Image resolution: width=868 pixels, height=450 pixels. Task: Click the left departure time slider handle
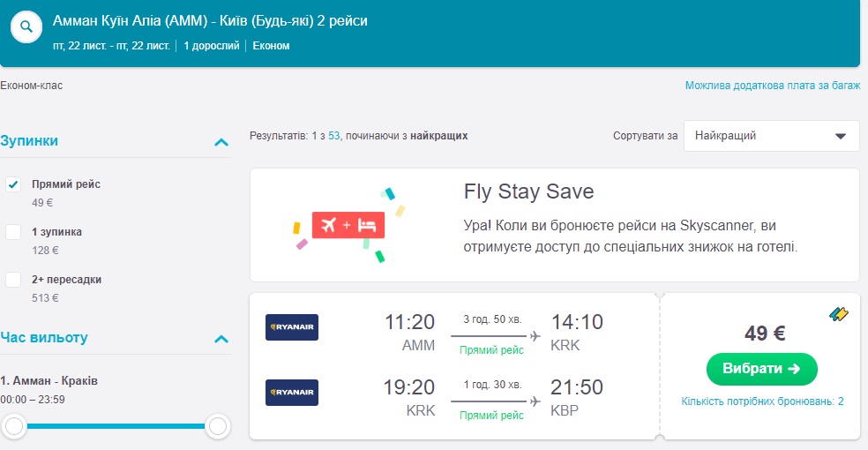[x=13, y=427]
